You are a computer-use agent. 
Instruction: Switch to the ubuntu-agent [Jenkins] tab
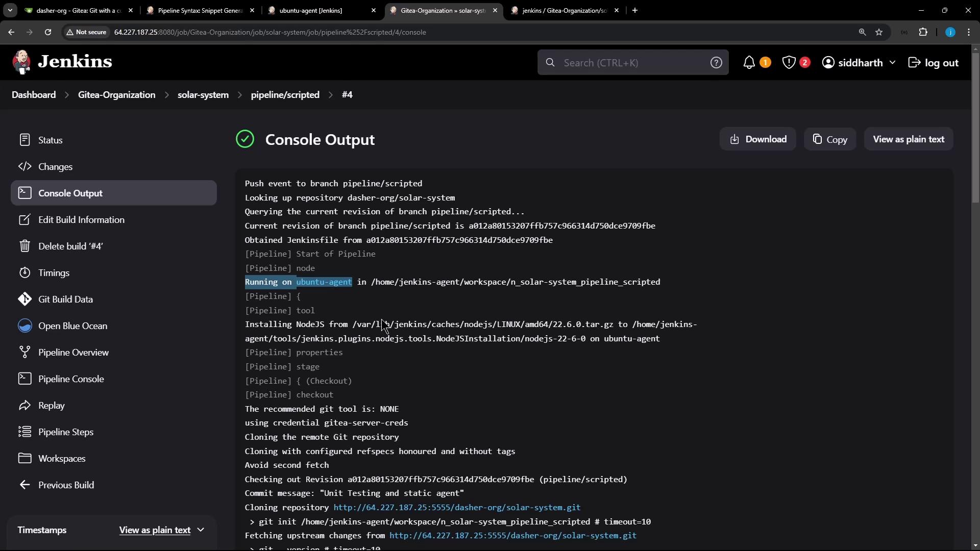coord(310,10)
